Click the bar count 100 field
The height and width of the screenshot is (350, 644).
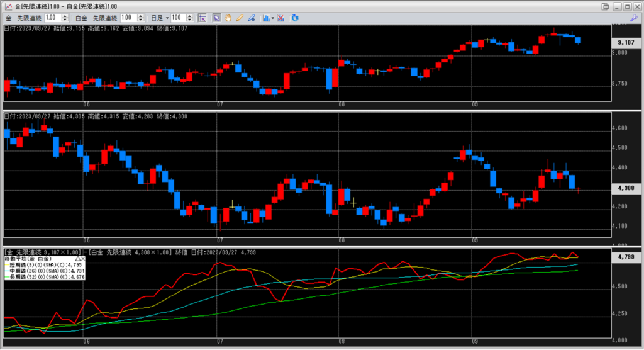tap(177, 18)
